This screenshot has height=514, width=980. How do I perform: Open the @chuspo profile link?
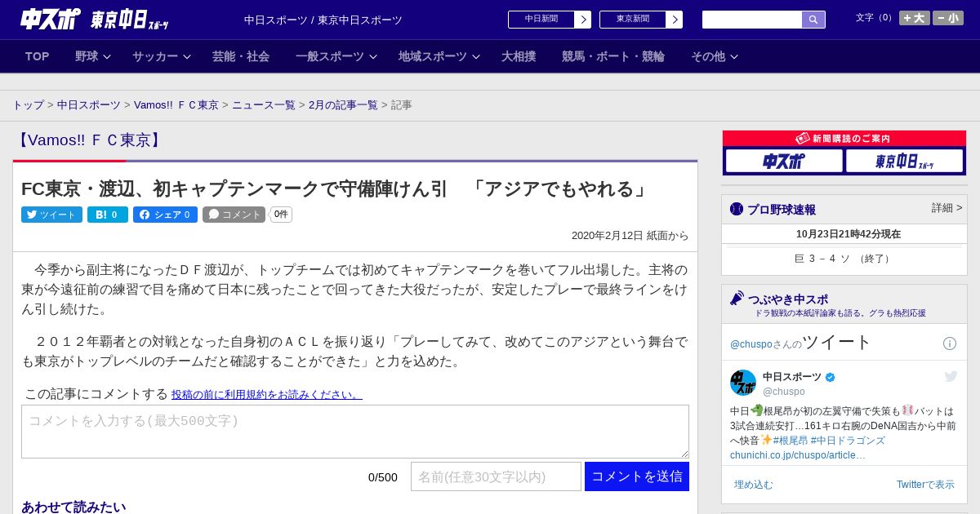751,344
